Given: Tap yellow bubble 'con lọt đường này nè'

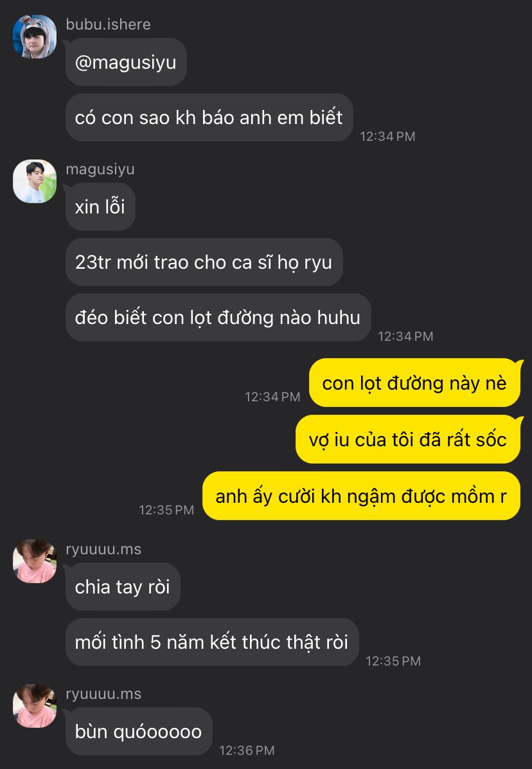Looking at the screenshot, I should (414, 383).
